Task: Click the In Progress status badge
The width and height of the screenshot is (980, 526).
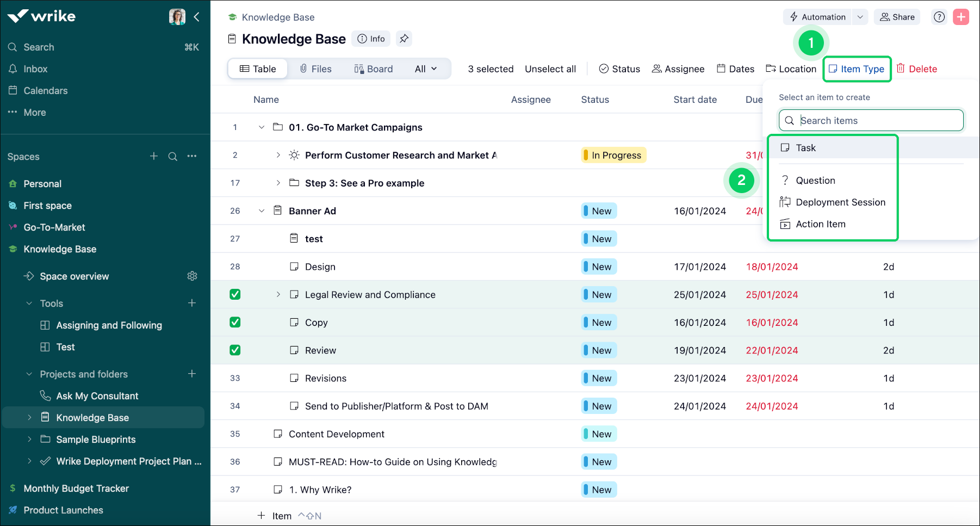Action: pyautogui.click(x=613, y=156)
